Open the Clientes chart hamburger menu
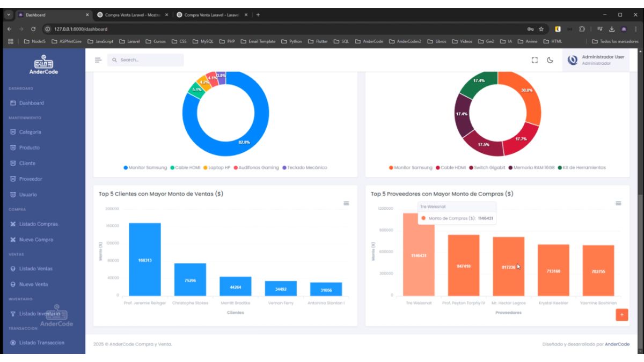The height and width of the screenshot is (362, 644). tap(346, 203)
